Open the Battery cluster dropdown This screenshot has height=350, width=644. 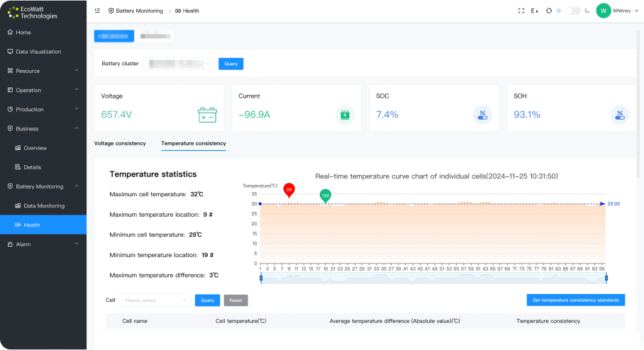click(178, 64)
